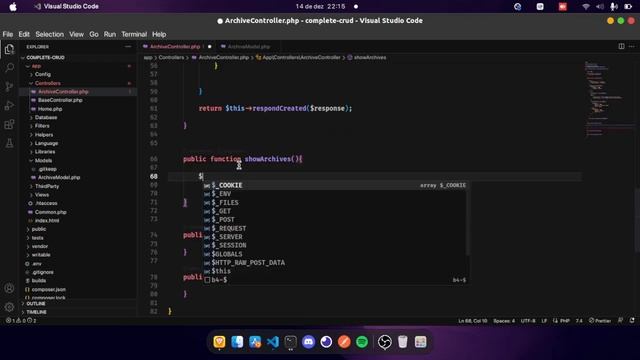Viewport: 640px width, 360px height.
Task: Open the File menu
Action: click(8, 34)
